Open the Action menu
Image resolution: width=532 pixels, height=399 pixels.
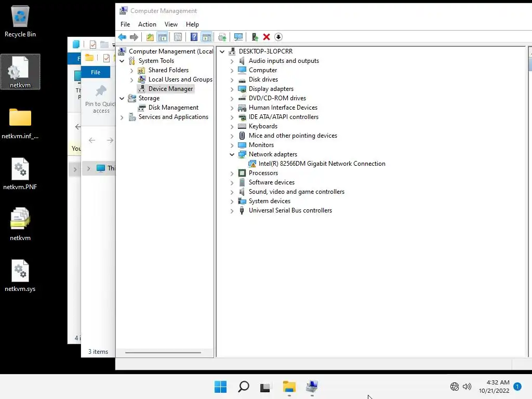(x=147, y=24)
